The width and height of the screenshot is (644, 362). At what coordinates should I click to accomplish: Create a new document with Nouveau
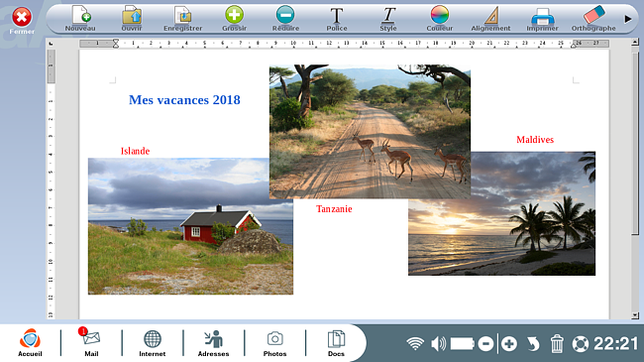pyautogui.click(x=80, y=19)
